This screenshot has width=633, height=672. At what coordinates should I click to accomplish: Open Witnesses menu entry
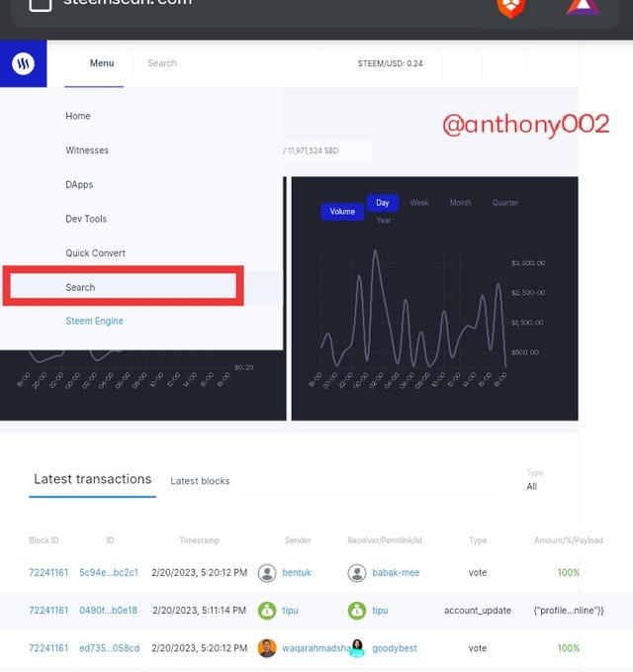point(87,150)
